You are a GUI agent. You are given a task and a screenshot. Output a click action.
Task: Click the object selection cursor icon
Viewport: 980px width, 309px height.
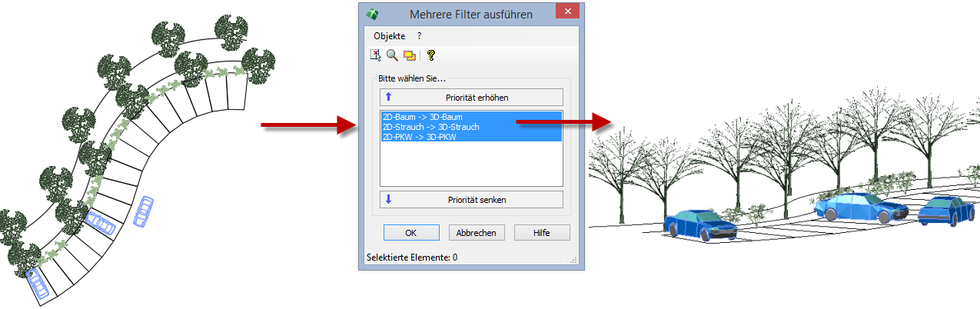click(x=376, y=55)
